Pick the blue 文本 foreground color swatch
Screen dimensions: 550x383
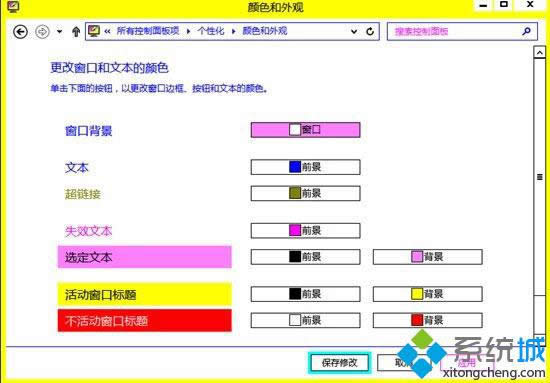(x=295, y=167)
